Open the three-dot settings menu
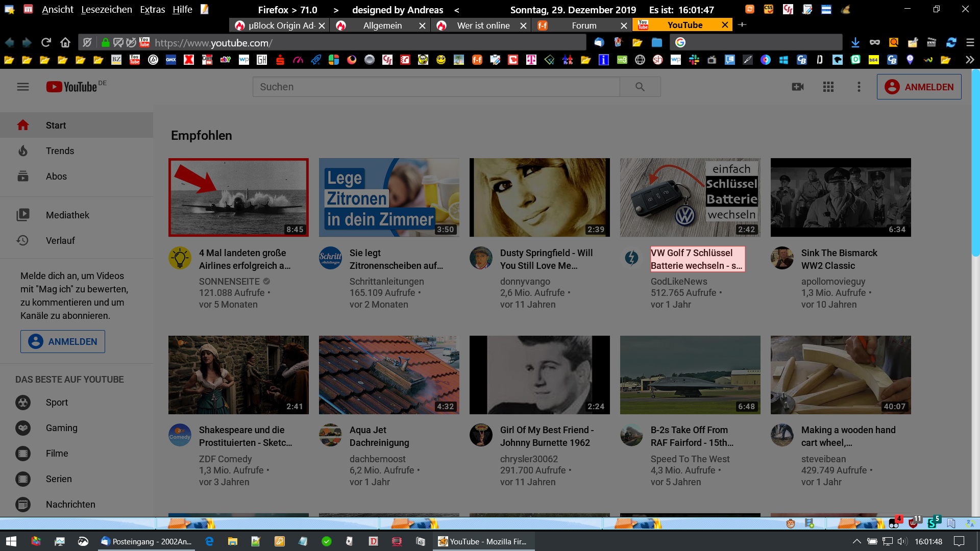Screen dimensions: 980x551 pyautogui.click(x=859, y=87)
